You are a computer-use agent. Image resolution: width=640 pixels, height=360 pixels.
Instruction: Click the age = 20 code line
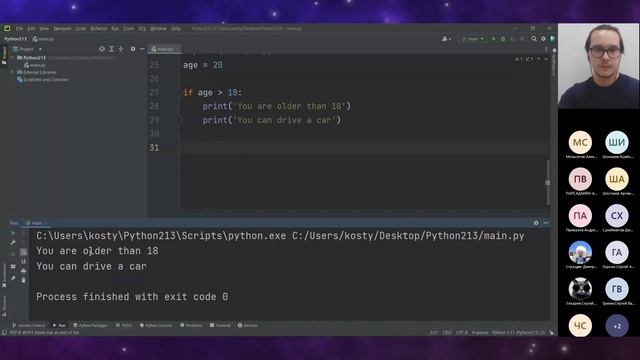[203, 65]
